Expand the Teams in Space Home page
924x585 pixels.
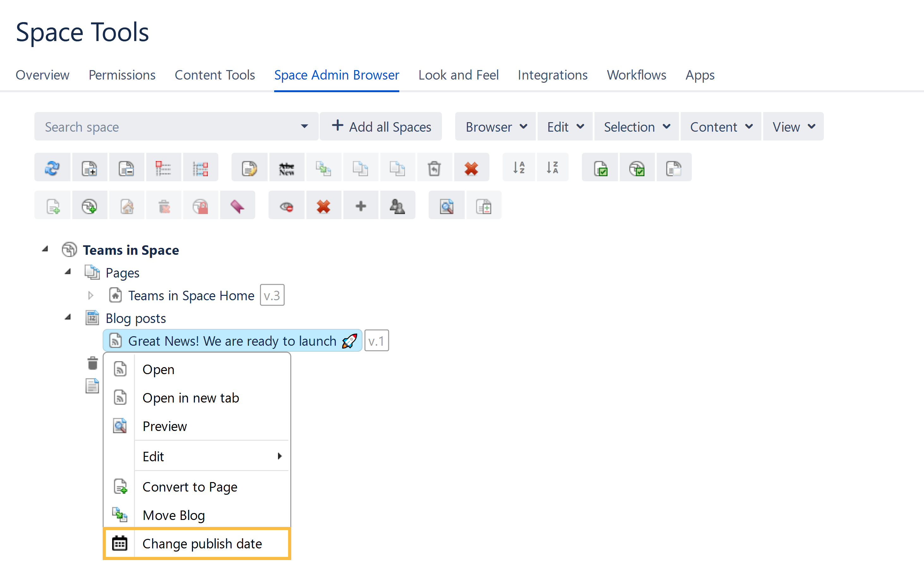pos(91,295)
